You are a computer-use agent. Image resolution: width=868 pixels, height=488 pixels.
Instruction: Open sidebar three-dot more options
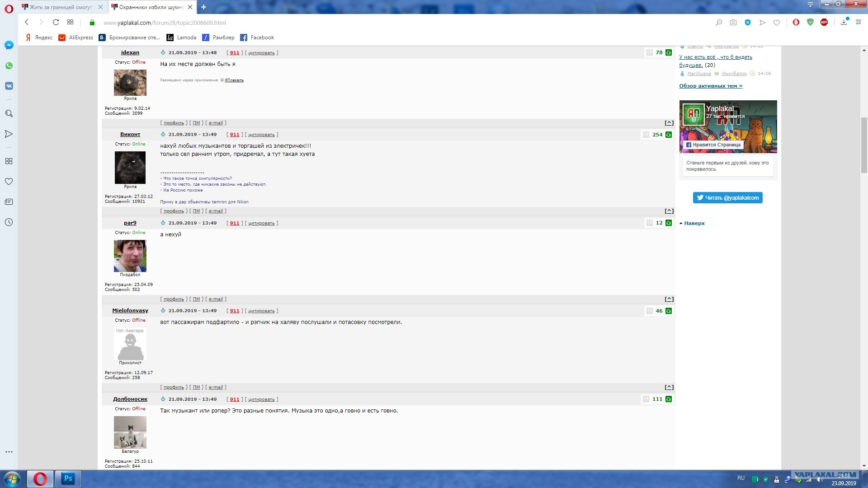(x=9, y=451)
